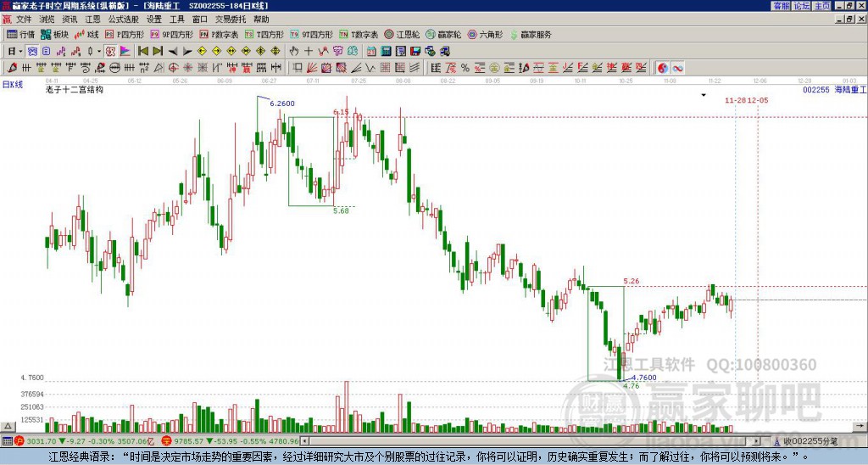Screen dimensions: 868x465
Task: Expand the candlestick style dropdown arrow
Action: pyautogui.click(x=99, y=51)
